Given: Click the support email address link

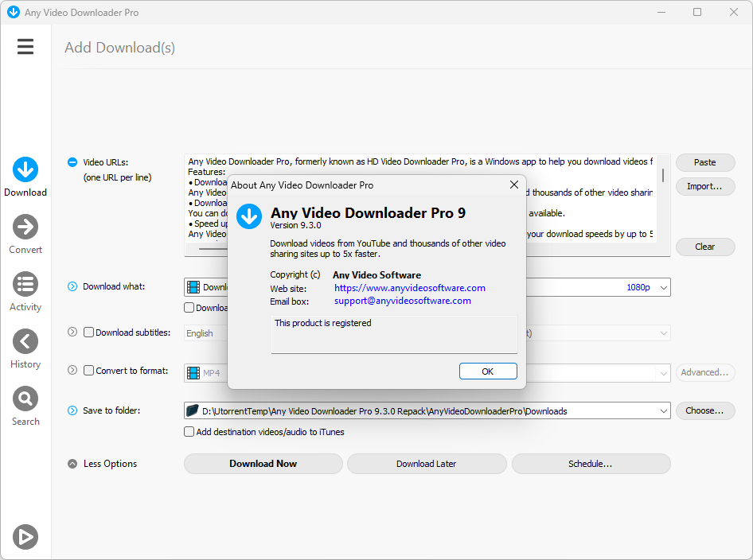Looking at the screenshot, I should 403,301.
